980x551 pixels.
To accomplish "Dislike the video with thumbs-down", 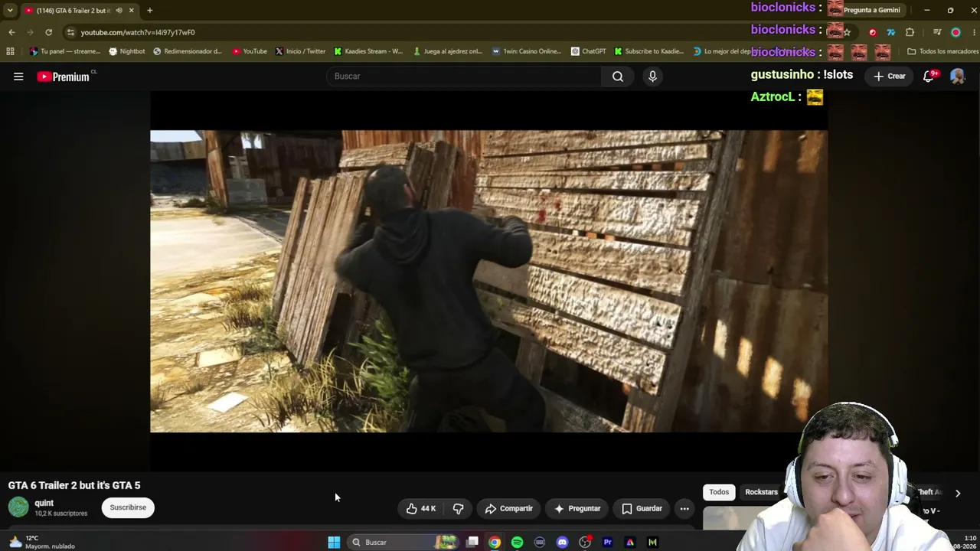I will click(458, 508).
